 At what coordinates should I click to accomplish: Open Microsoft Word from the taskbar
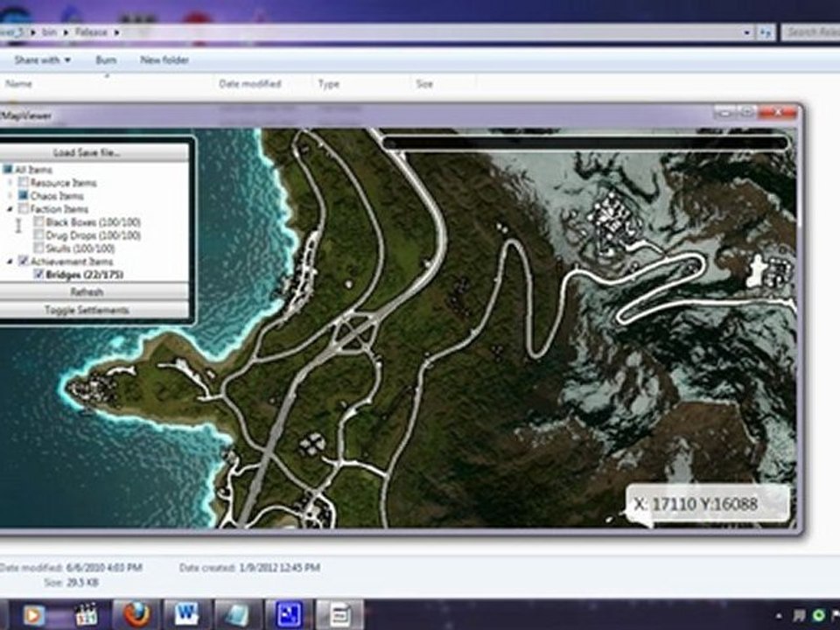coord(185,615)
